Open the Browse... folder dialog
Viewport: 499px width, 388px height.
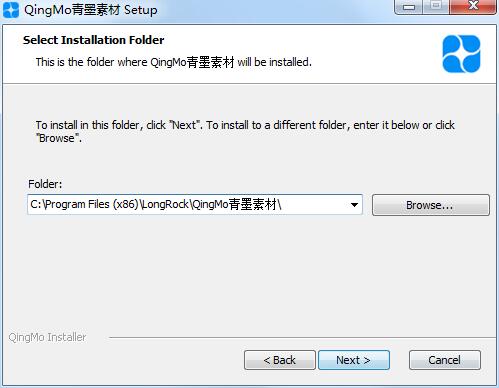point(431,205)
